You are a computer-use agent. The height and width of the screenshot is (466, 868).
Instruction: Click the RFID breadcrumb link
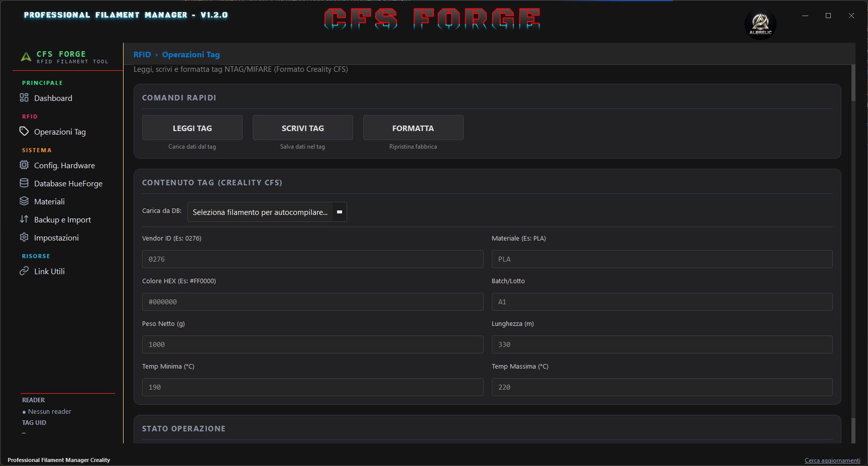pos(142,54)
